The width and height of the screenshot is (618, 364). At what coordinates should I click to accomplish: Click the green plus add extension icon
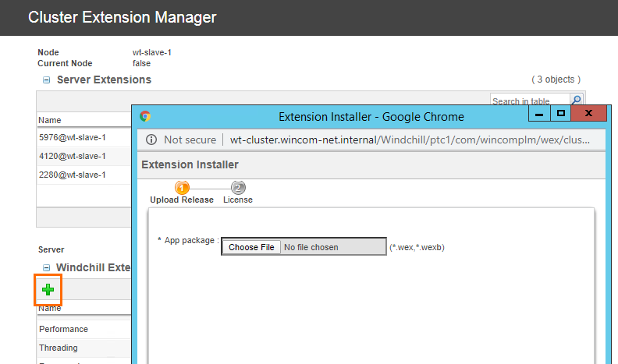(x=48, y=290)
